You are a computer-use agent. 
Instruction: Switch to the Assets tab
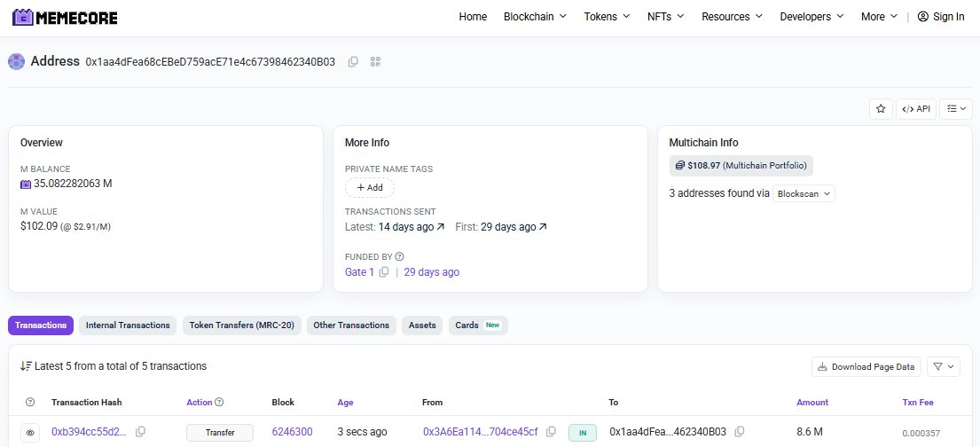[x=422, y=325]
